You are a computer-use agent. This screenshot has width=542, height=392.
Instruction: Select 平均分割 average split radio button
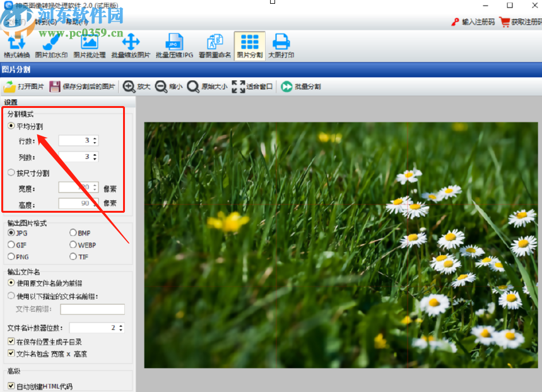click(11, 126)
